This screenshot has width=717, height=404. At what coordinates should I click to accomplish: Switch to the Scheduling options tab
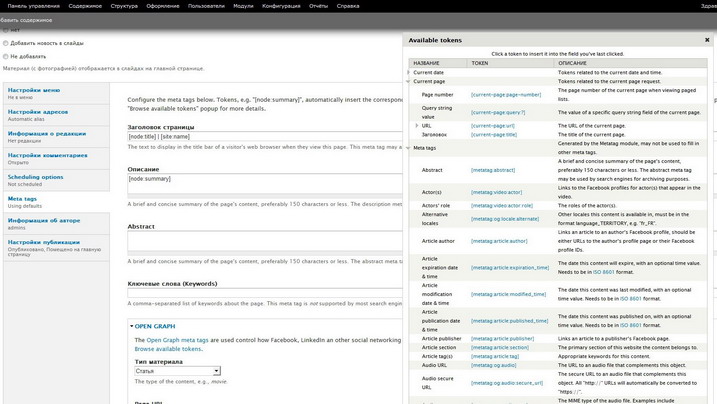(35, 177)
